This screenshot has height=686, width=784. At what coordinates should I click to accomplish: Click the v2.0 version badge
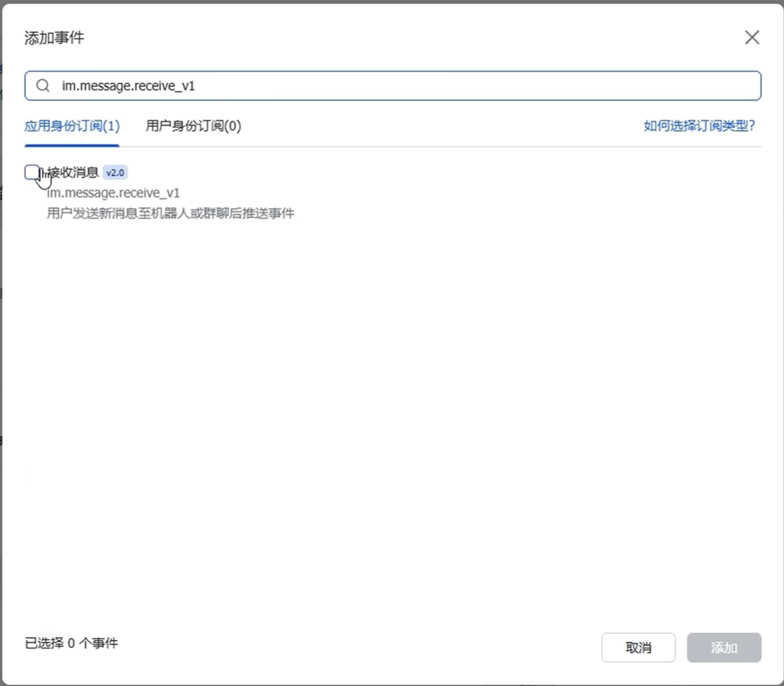(115, 172)
